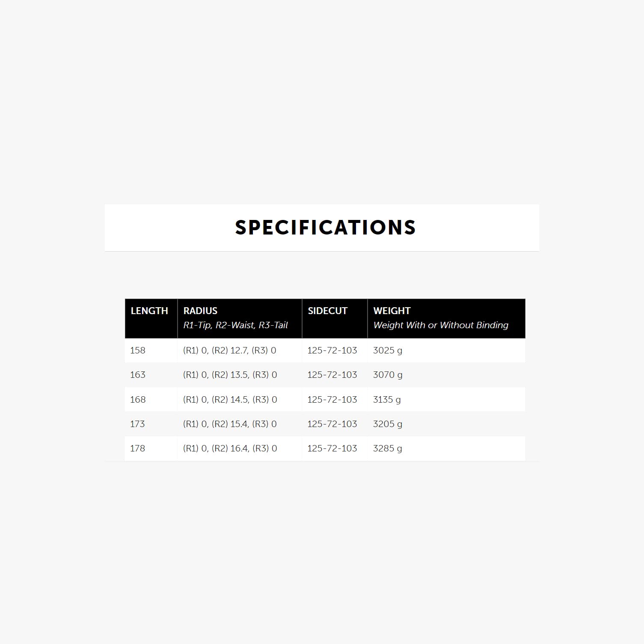Click the 3070 g weight cell

tap(387, 375)
